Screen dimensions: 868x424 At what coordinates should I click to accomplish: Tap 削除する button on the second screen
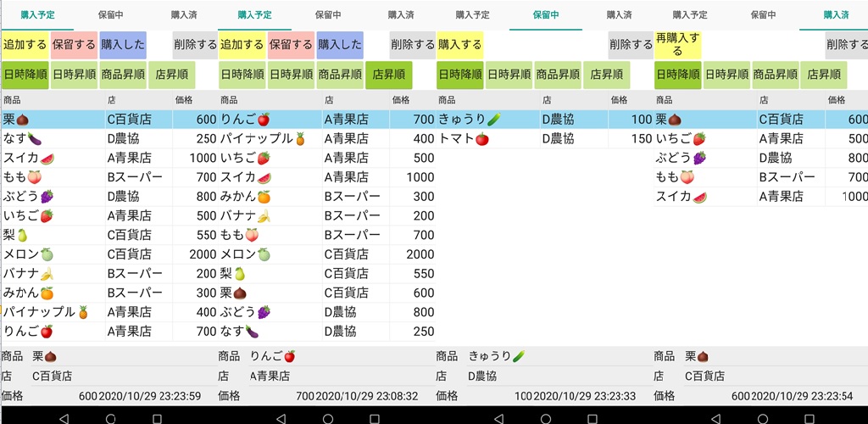413,45
